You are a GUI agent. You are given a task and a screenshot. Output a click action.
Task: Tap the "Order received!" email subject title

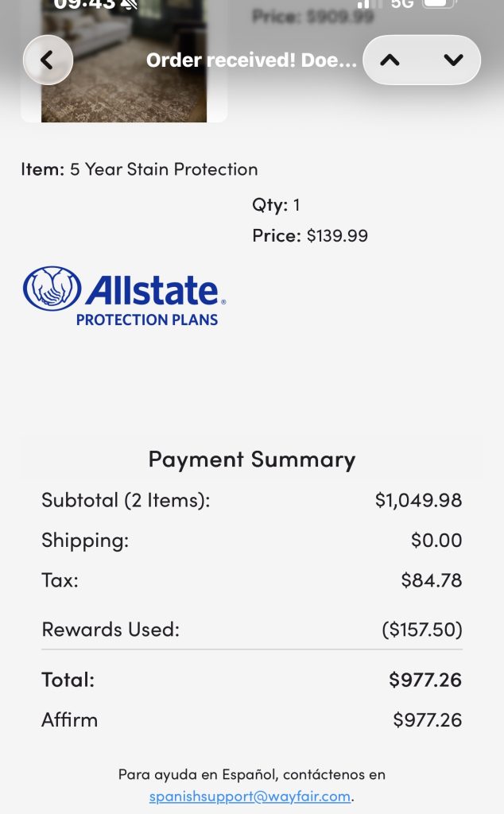point(251,60)
